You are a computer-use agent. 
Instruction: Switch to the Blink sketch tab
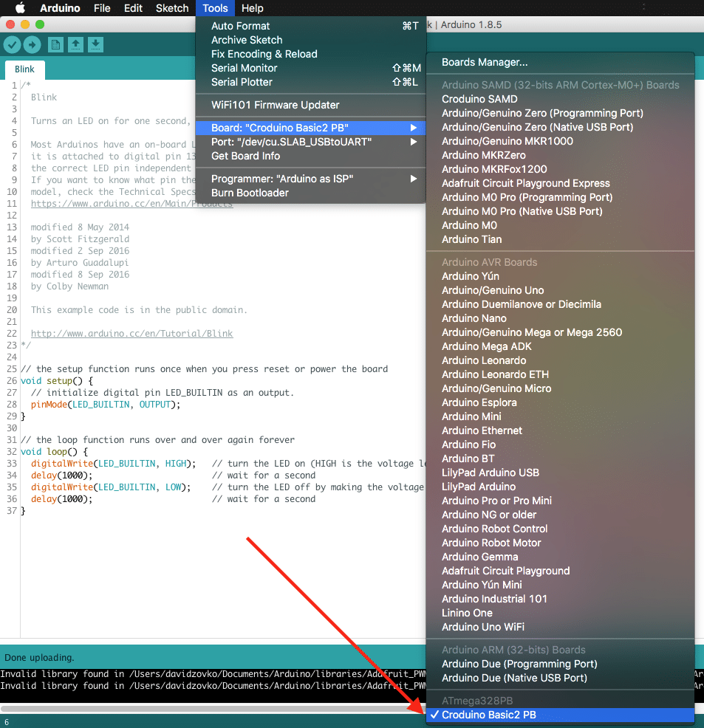coord(25,69)
